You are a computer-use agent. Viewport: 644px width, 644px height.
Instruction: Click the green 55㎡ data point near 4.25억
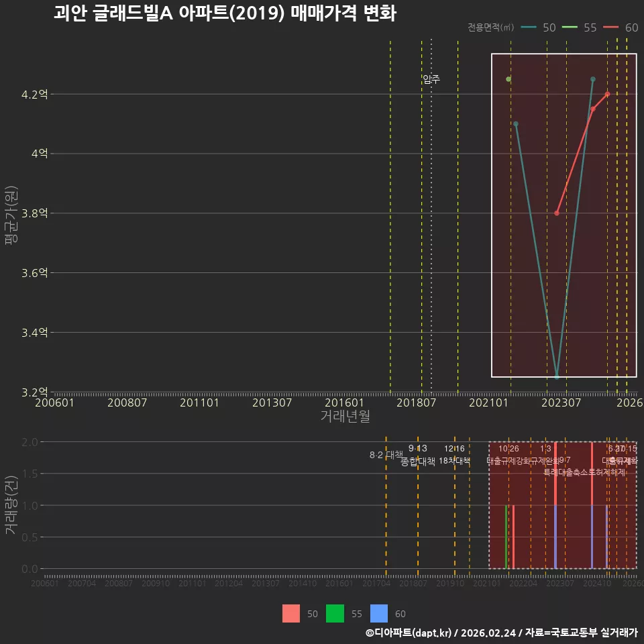tap(508, 79)
